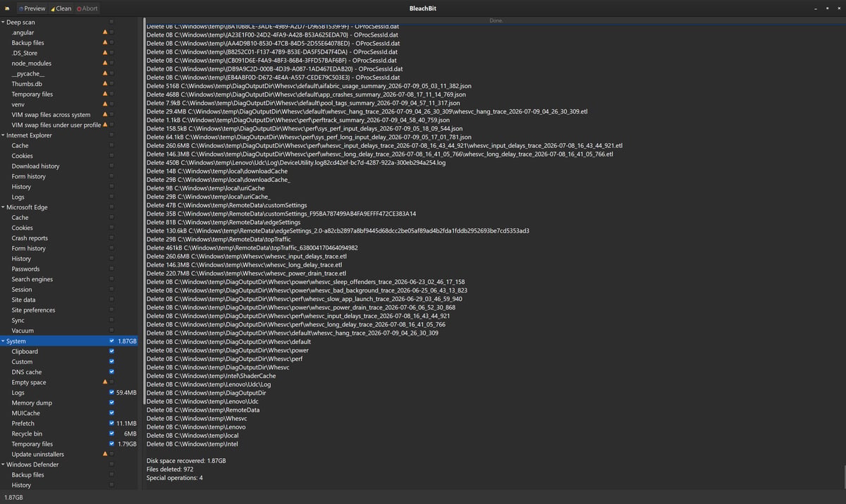Screen dimensions: 846x504
Task: Collapse the Windows Defender group
Action: pos(3,465)
